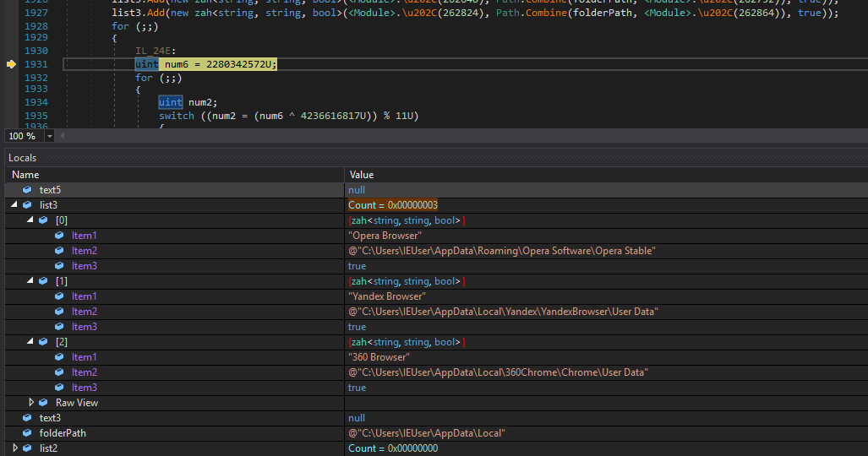This screenshot has height=456, width=868.
Task: Click the cube icon beside the [1] entry
Action: 44,281
